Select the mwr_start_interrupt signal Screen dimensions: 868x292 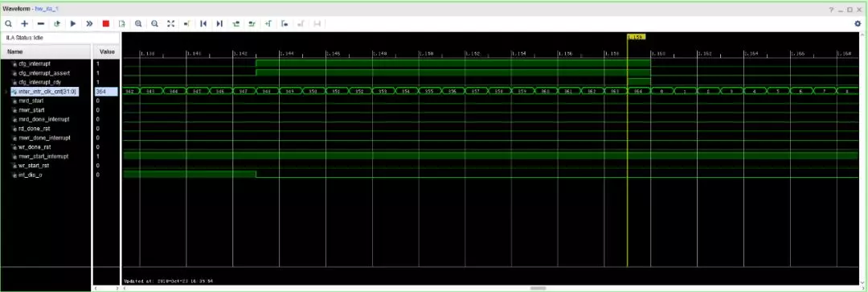pos(43,156)
